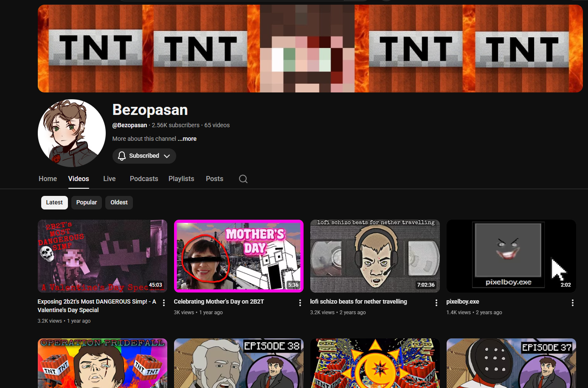Click the TNT channel banner image
The height and width of the screenshot is (388, 588).
click(310, 48)
